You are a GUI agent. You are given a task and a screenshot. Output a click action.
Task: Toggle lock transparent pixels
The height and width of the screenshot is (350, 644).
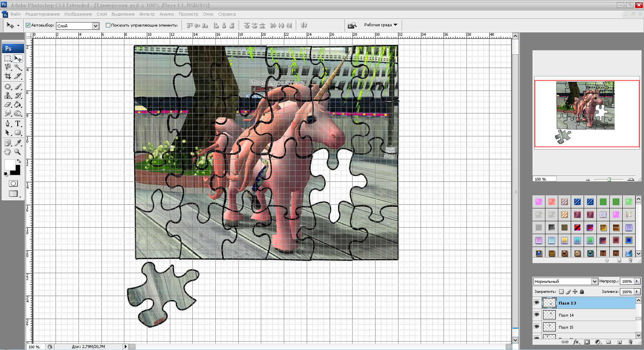click(561, 292)
